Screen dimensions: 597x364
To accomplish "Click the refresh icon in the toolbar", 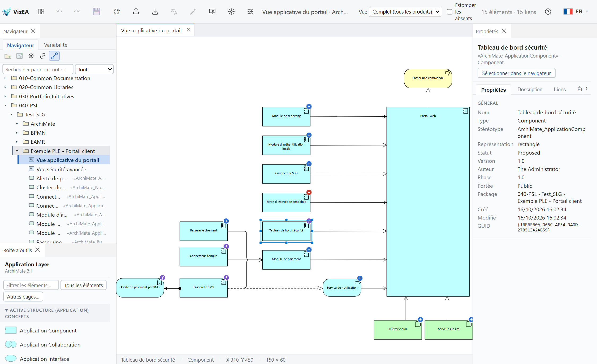I will [117, 12].
